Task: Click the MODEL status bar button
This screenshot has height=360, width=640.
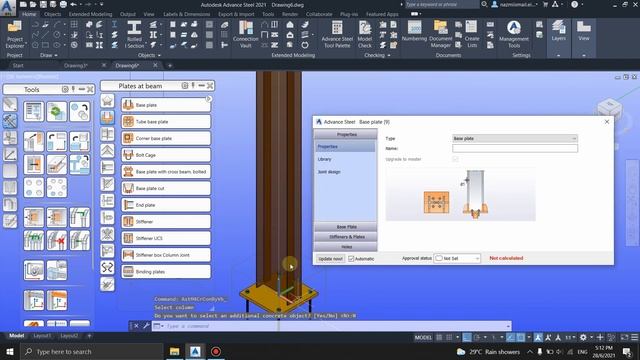Action: coord(423,338)
